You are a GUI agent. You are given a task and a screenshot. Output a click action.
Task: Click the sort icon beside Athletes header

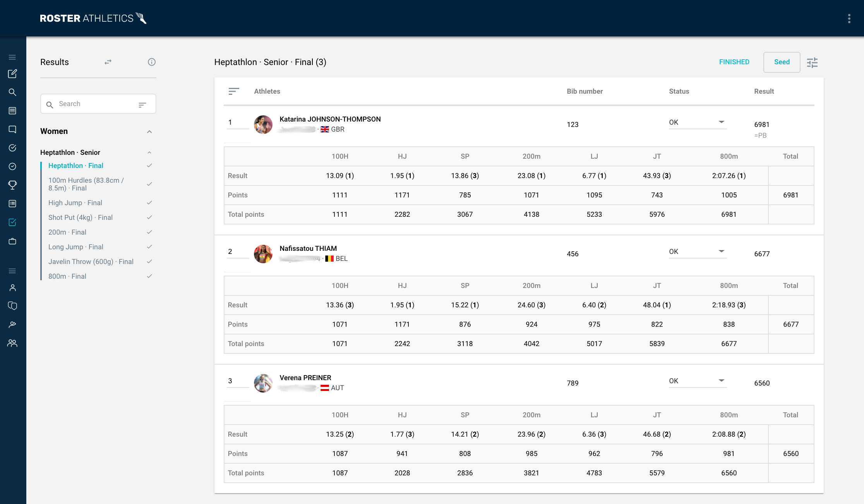[x=233, y=91]
